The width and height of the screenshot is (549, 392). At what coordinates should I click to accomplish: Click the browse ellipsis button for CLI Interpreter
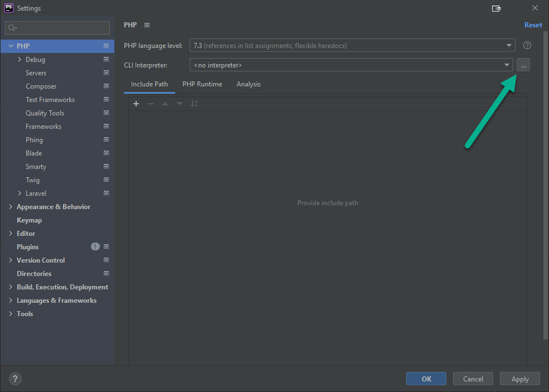click(x=523, y=65)
